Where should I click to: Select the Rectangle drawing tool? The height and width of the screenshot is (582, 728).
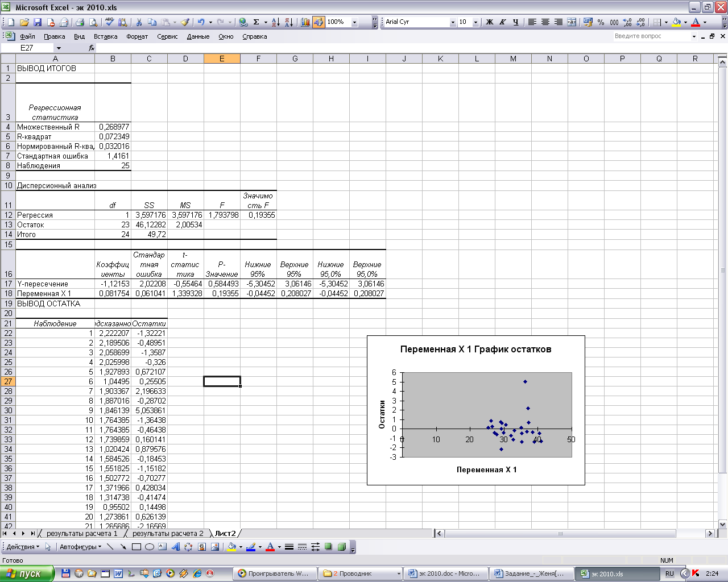pyautogui.click(x=136, y=547)
